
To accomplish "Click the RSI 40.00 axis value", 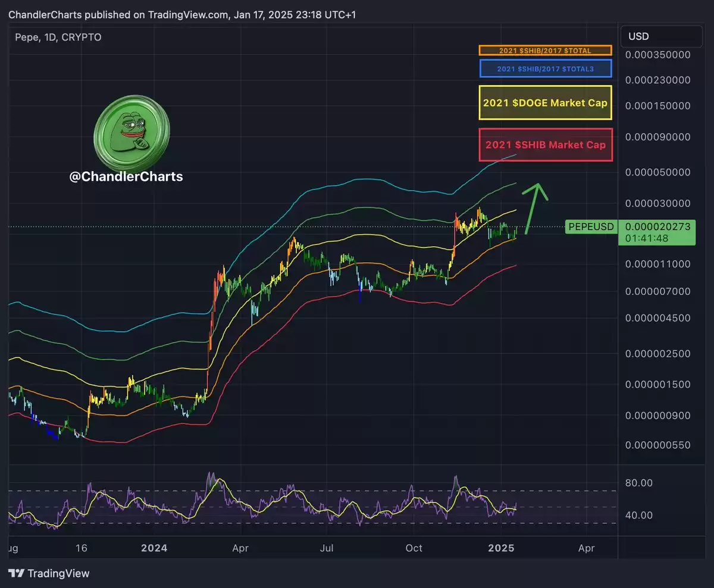I will click(640, 515).
